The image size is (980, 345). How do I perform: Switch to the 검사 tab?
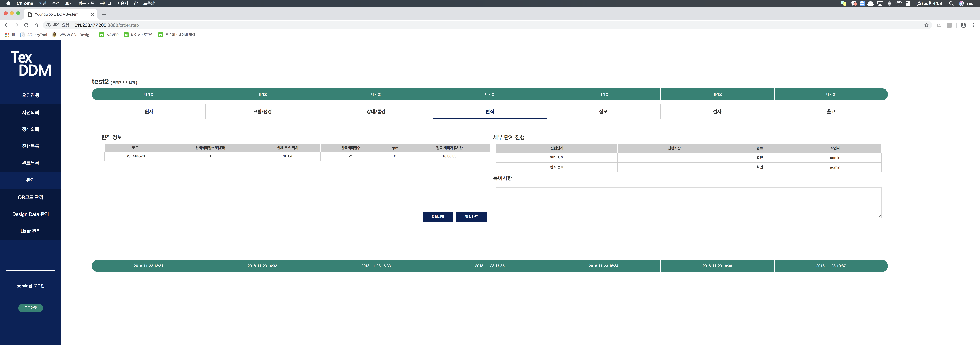click(717, 112)
